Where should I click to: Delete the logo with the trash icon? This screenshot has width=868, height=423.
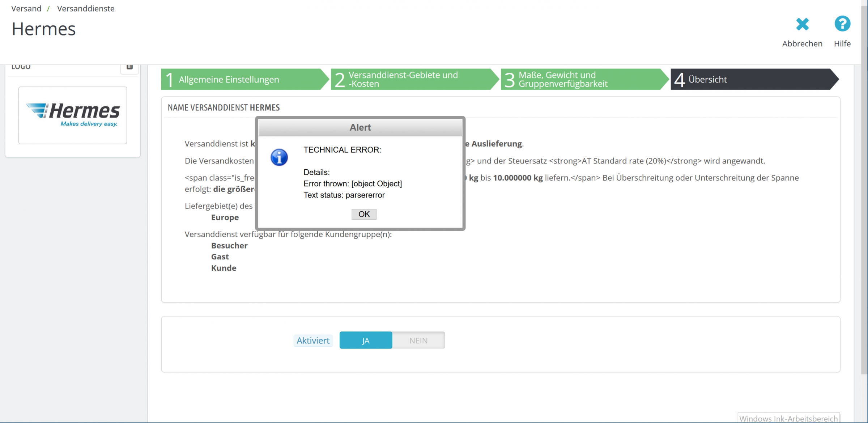pyautogui.click(x=129, y=67)
